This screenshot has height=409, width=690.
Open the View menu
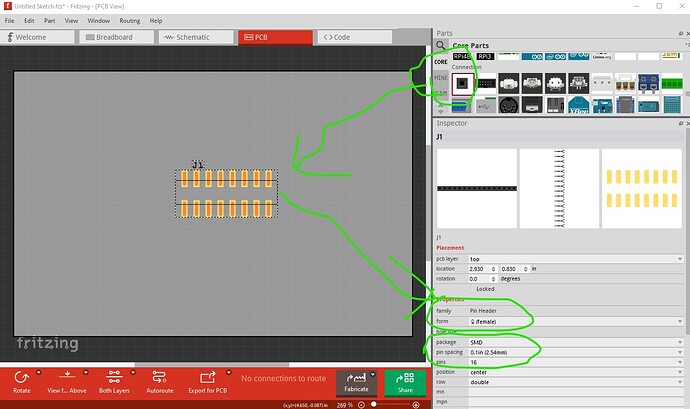coord(71,21)
